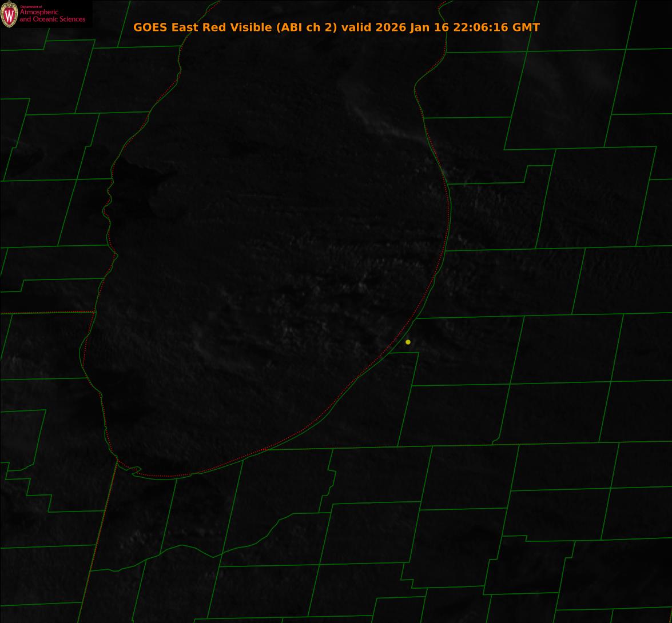
Task: Click the 'GMT' timezone label
Action: (526, 27)
